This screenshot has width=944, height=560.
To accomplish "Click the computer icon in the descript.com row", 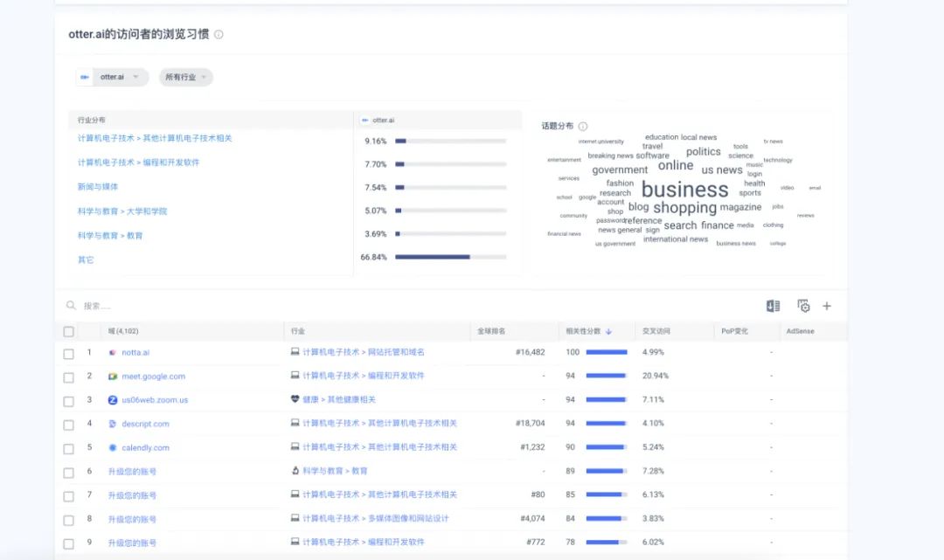I will click(295, 423).
